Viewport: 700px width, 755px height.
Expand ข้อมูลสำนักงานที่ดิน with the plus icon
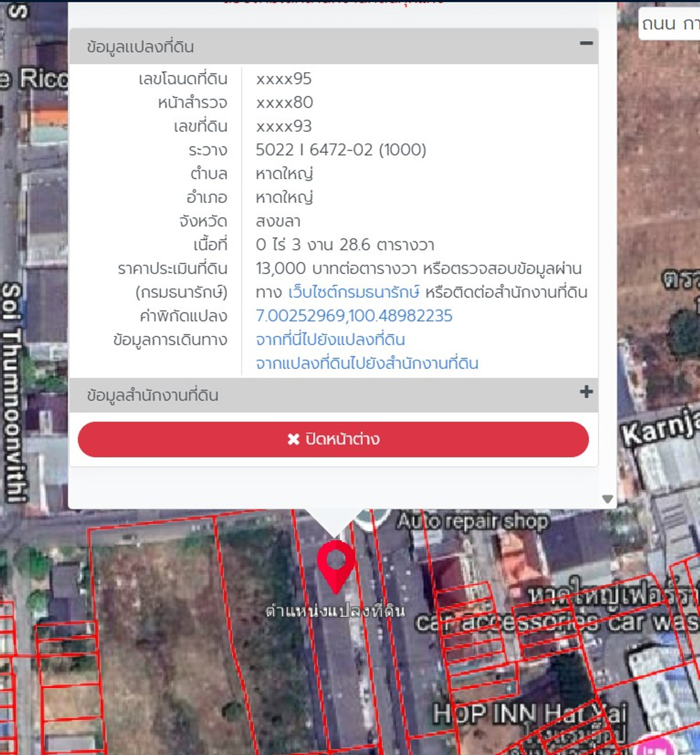586,392
